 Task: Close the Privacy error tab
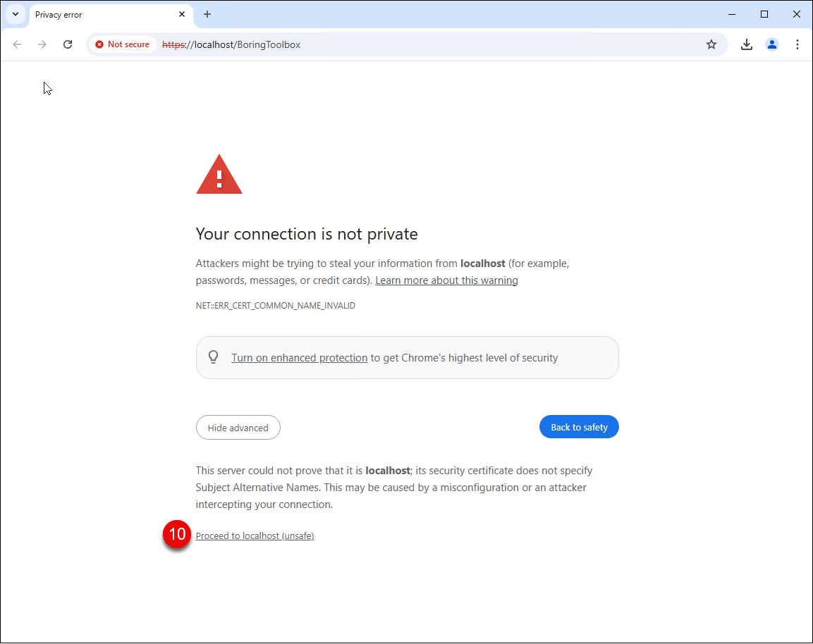point(182,15)
